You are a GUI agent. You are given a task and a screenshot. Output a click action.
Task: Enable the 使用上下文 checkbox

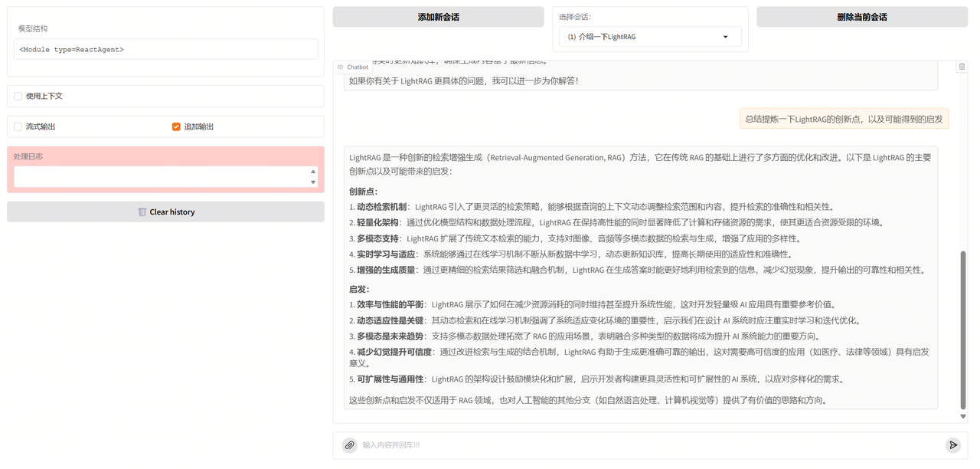click(x=18, y=96)
